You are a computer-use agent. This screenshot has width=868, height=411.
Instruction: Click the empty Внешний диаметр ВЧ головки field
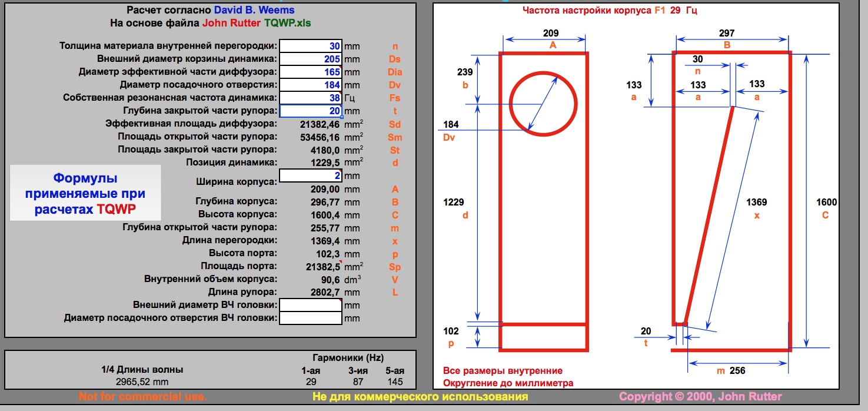(x=310, y=306)
